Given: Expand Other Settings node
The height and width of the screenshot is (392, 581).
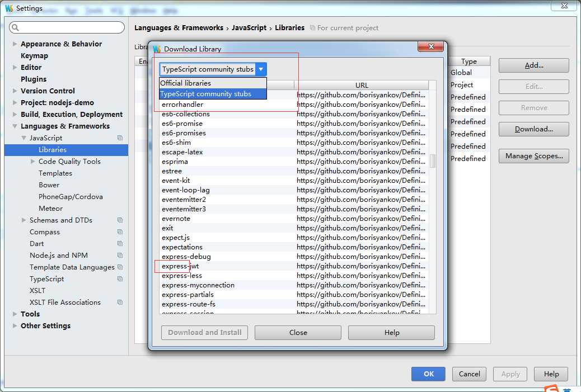Looking at the screenshot, I should point(15,326).
